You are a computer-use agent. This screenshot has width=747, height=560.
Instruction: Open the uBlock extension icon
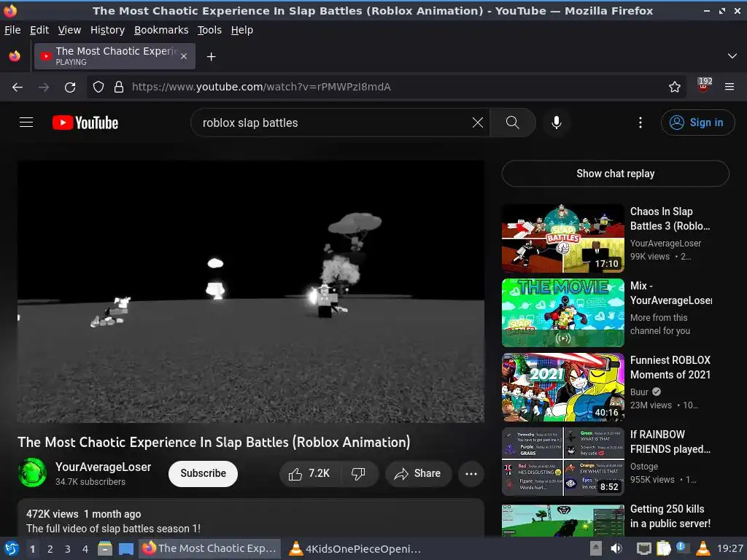pos(704,86)
